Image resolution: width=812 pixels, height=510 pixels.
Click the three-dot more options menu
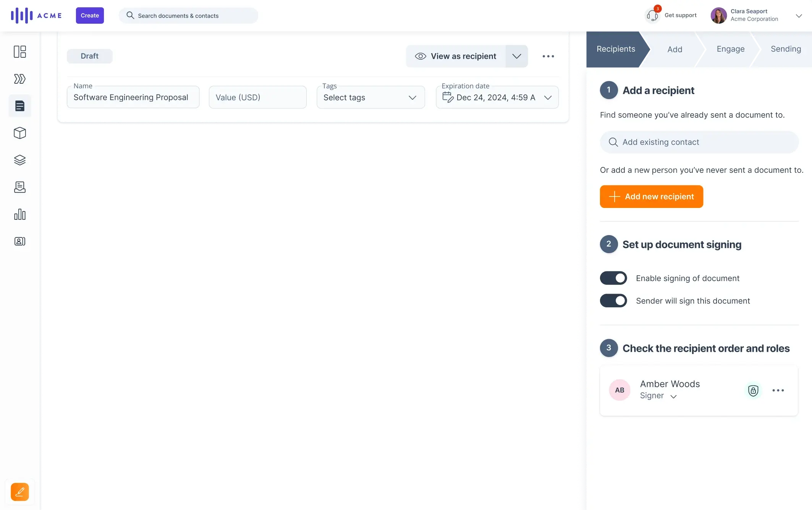(x=547, y=56)
